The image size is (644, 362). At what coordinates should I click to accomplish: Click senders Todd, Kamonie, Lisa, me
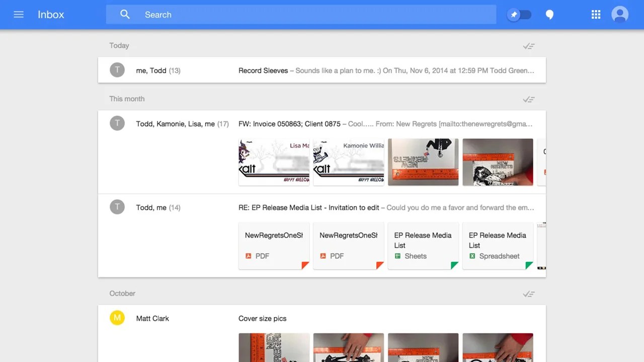point(175,124)
